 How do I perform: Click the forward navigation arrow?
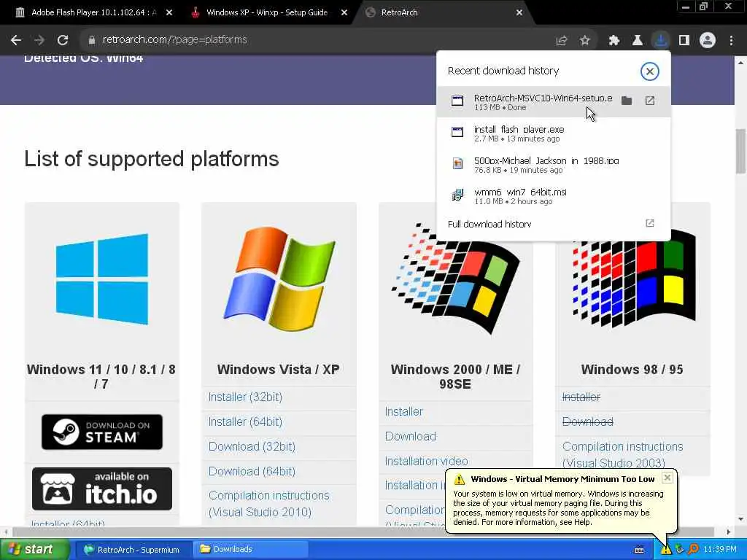click(39, 40)
